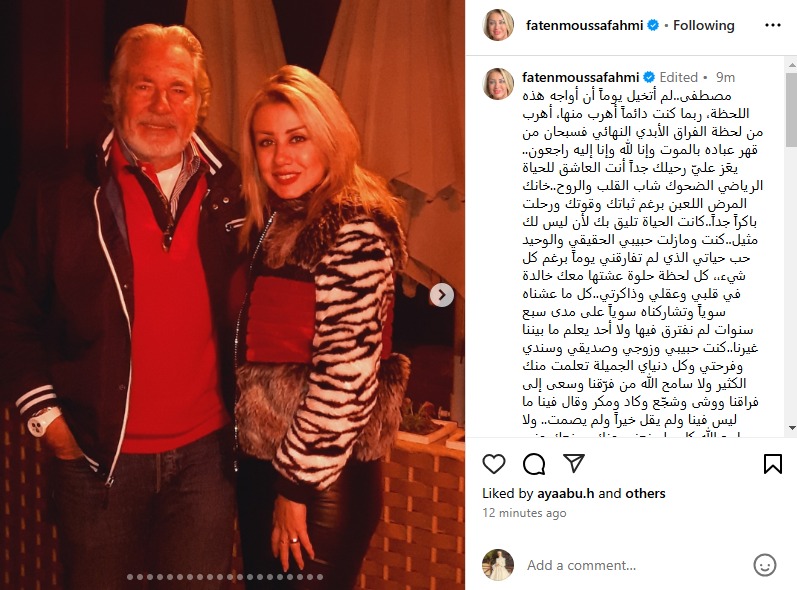Open emoji picker smiley icon
The height and width of the screenshot is (590, 797).
(x=764, y=565)
